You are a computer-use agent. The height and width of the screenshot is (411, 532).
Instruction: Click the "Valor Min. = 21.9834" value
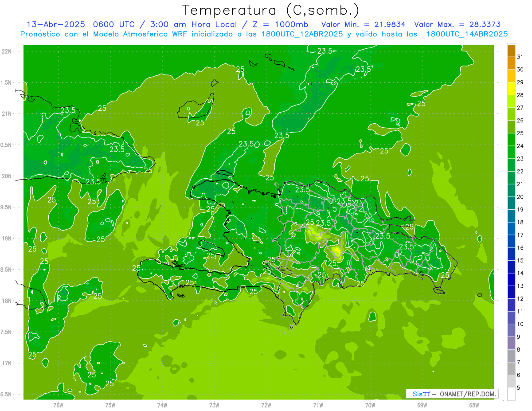364,24
